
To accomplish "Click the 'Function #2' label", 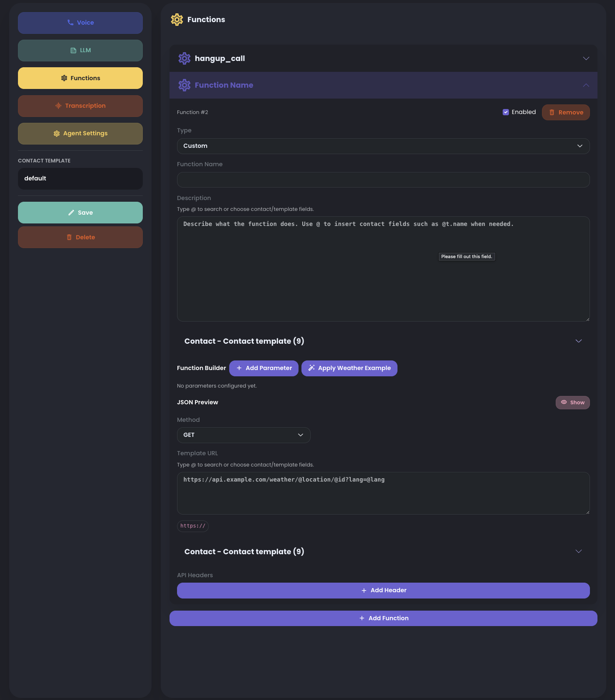I will 192,112.
